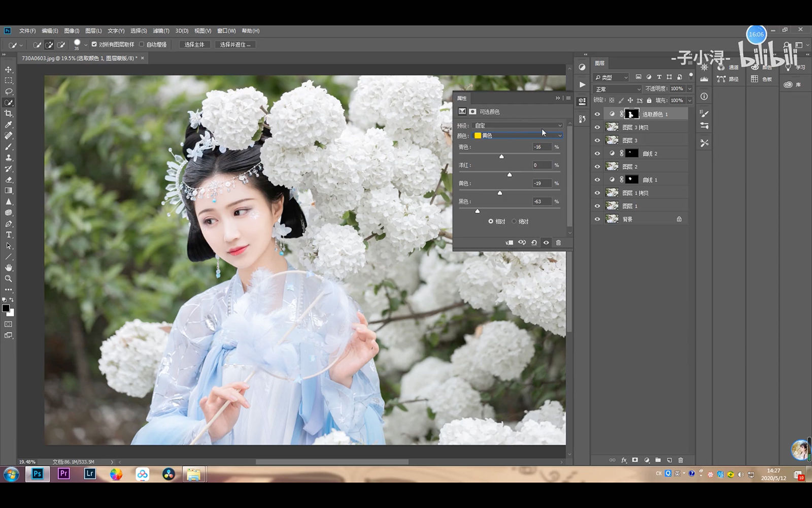This screenshot has height=508, width=812.
Task: Hide the 图层 3 拷贝 layer
Action: coord(597,128)
